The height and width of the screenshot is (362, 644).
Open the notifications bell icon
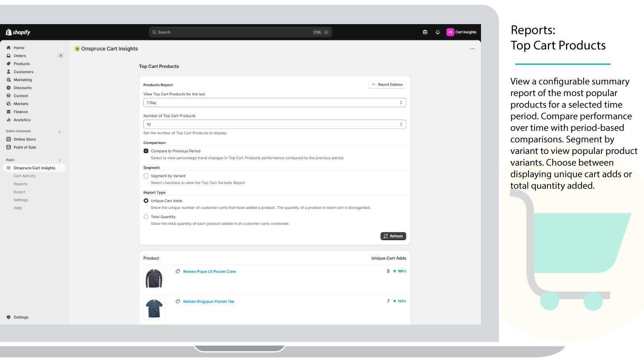pos(438,32)
